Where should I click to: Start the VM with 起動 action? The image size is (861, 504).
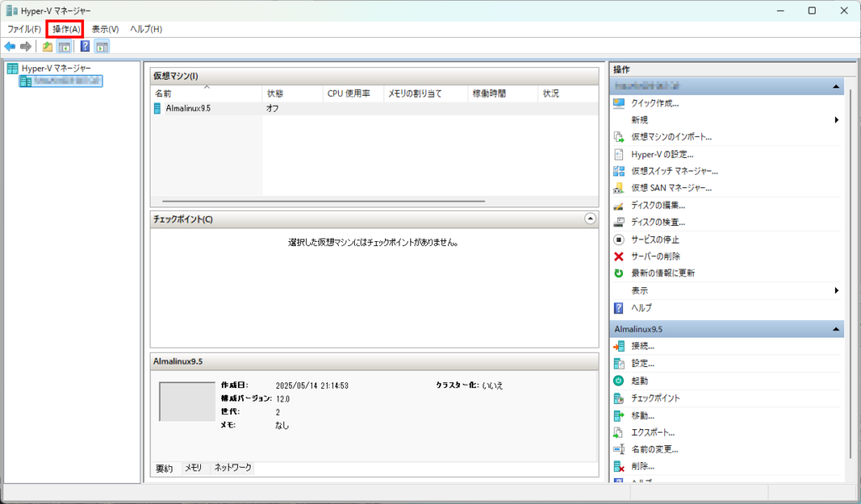pyautogui.click(x=639, y=381)
